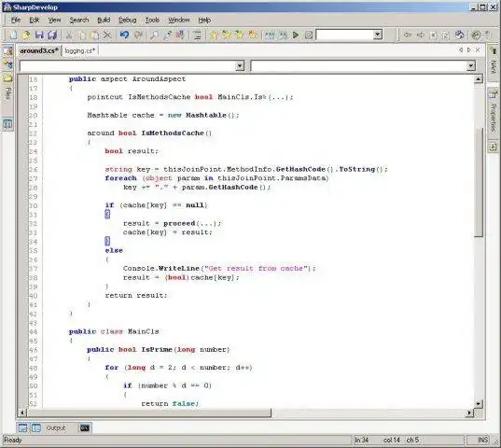Click the Copy toolbar icon

coord(82,35)
